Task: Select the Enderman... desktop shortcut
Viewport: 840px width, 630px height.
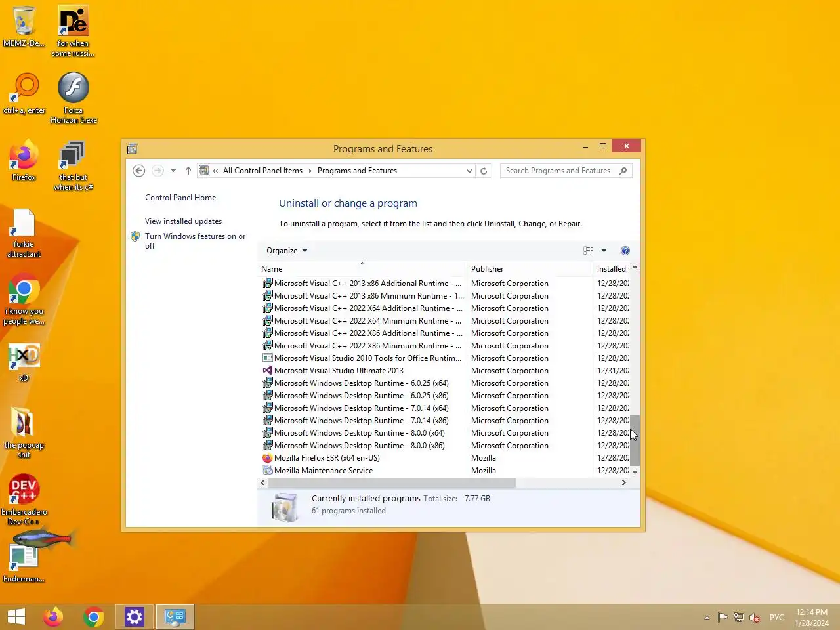Action: click(x=24, y=563)
